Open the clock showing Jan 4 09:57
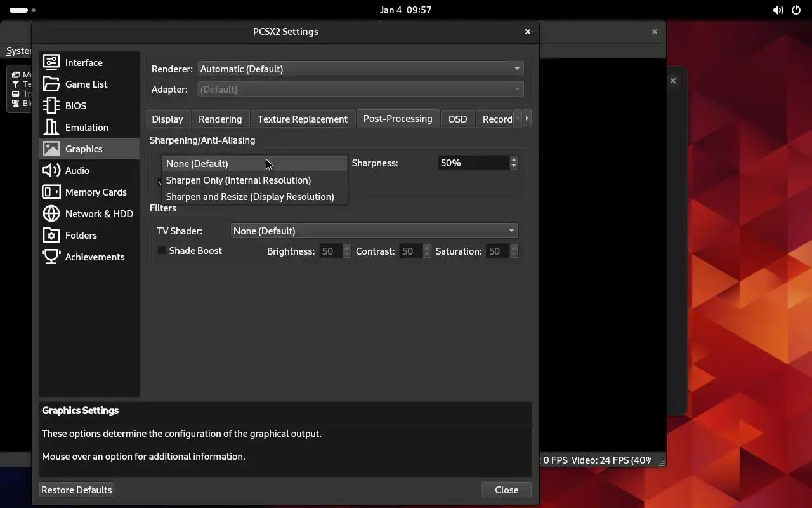 coord(405,10)
